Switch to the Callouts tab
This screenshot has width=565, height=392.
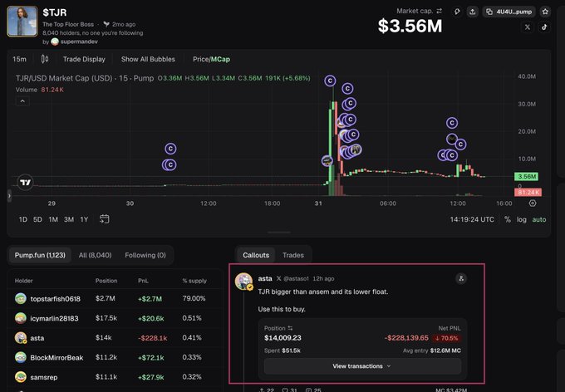point(256,255)
